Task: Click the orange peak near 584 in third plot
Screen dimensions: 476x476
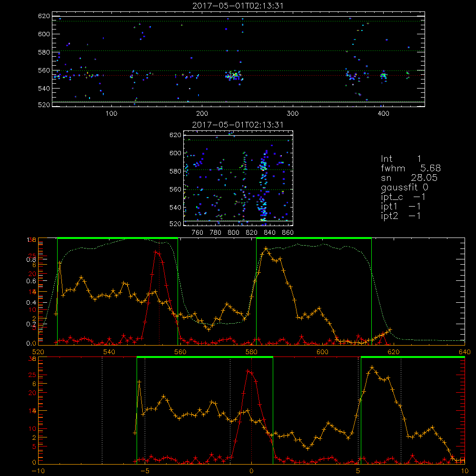Action: click(x=266, y=248)
